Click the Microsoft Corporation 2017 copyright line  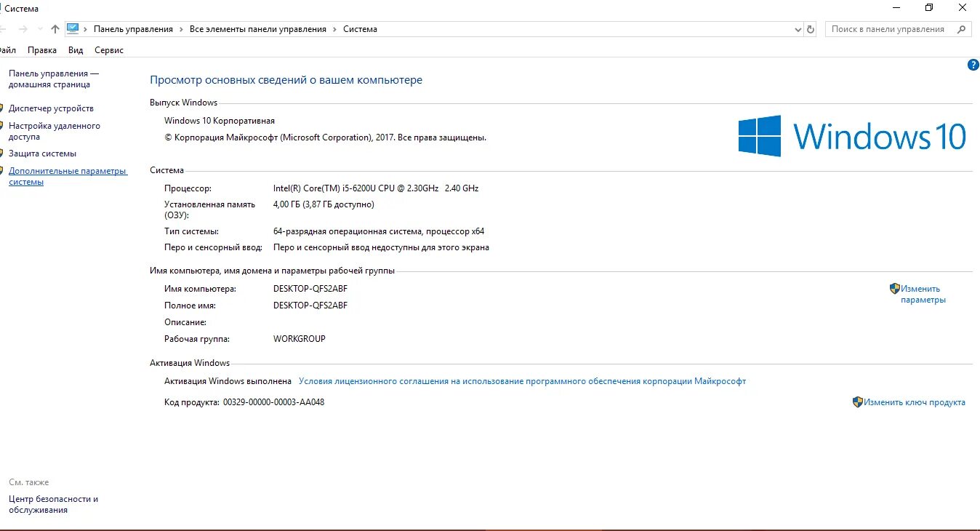point(325,137)
